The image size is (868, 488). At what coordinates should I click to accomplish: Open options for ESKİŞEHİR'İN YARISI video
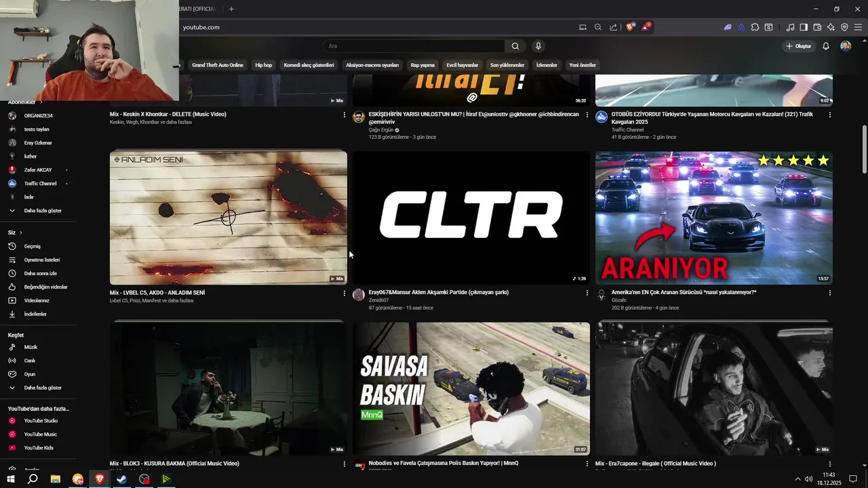point(587,115)
